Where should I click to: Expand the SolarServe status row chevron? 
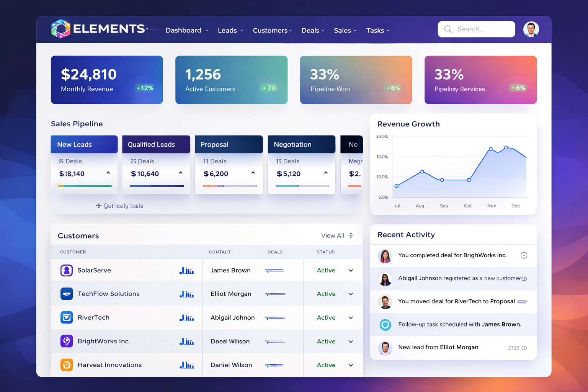click(351, 271)
